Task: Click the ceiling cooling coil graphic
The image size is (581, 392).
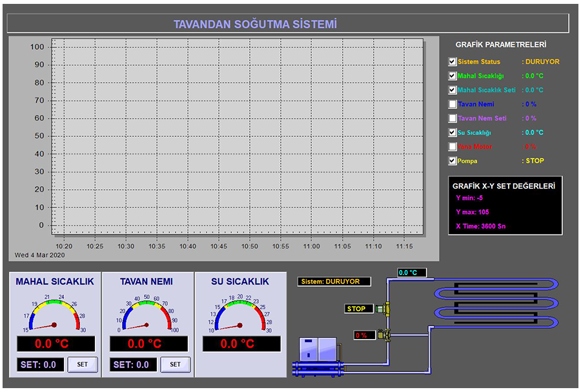Action: click(496, 303)
